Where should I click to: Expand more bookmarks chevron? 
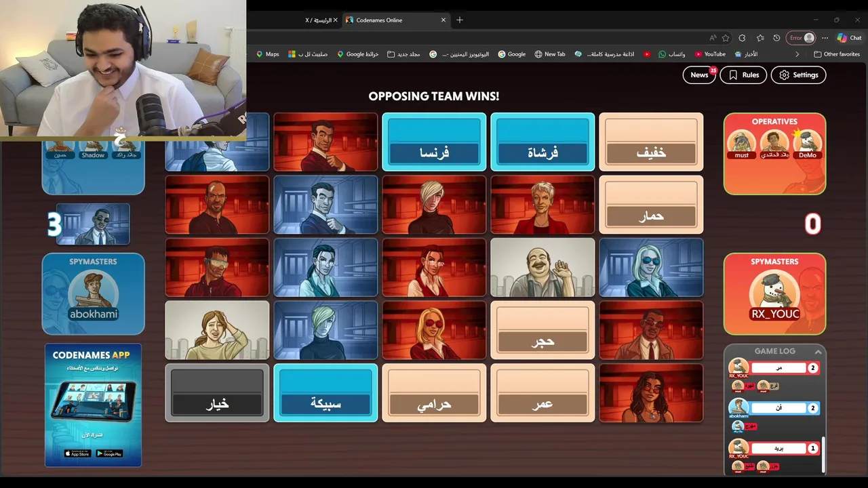(x=797, y=54)
